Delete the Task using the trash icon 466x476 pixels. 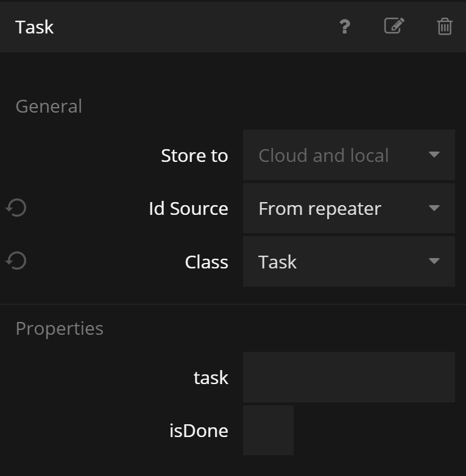pos(445,27)
